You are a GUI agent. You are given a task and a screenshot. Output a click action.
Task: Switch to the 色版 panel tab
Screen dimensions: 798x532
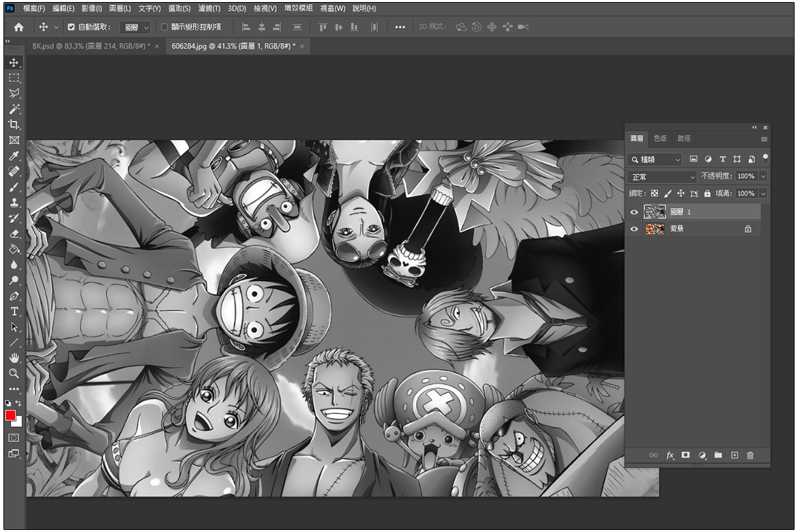click(660, 138)
